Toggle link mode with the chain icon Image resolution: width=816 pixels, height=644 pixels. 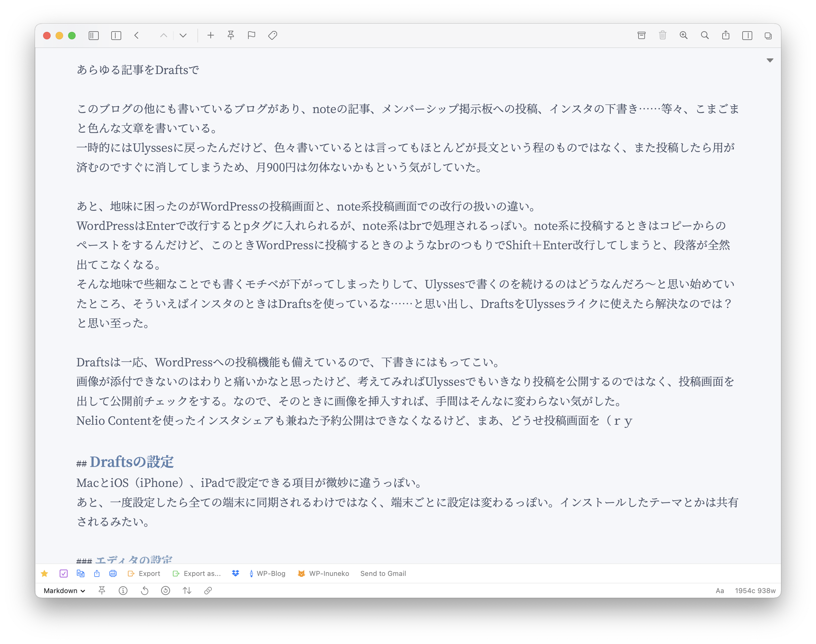tap(208, 591)
